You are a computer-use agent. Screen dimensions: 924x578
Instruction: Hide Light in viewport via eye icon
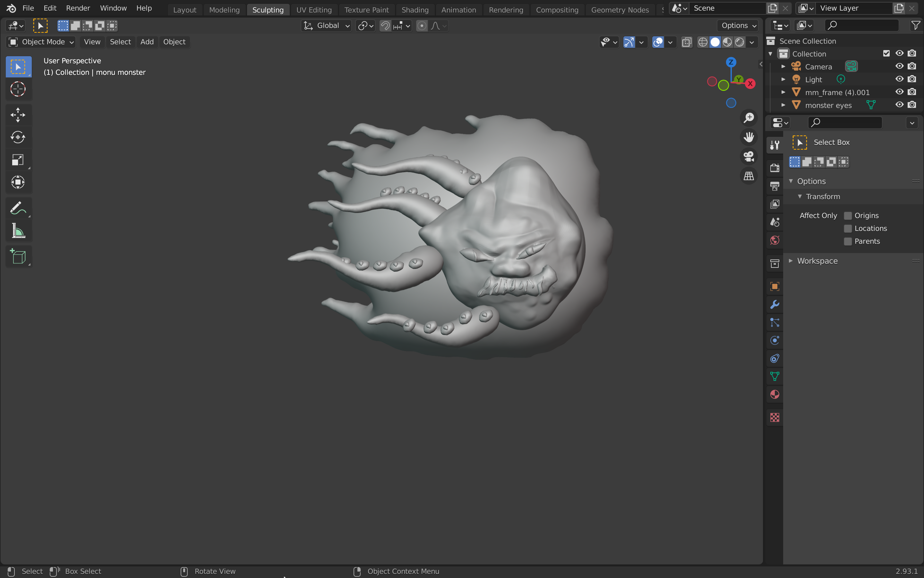pos(900,79)
